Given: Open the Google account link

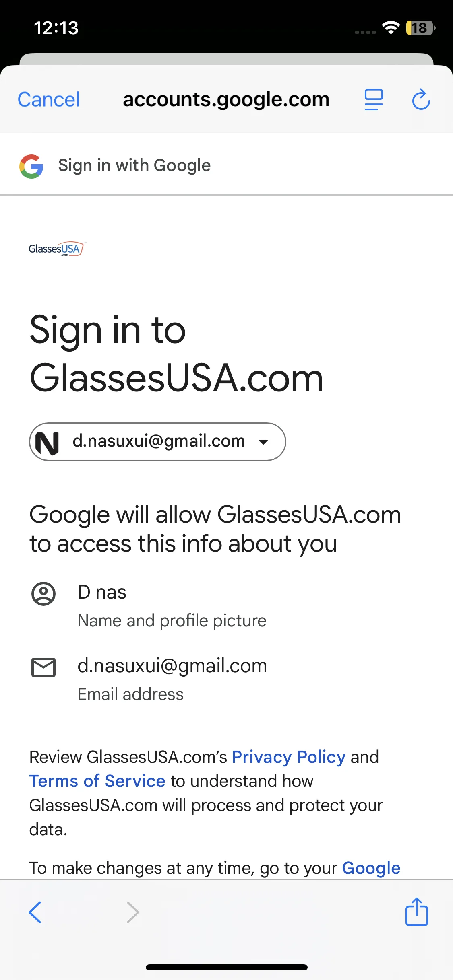Looking at the screenshot, I should click(371, 868).
